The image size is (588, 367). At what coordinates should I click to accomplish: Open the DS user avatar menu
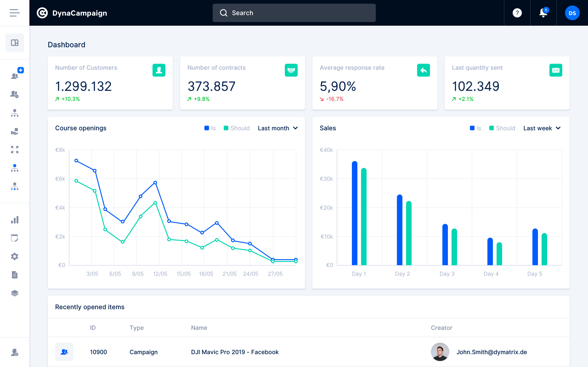[x=572, y=13]
